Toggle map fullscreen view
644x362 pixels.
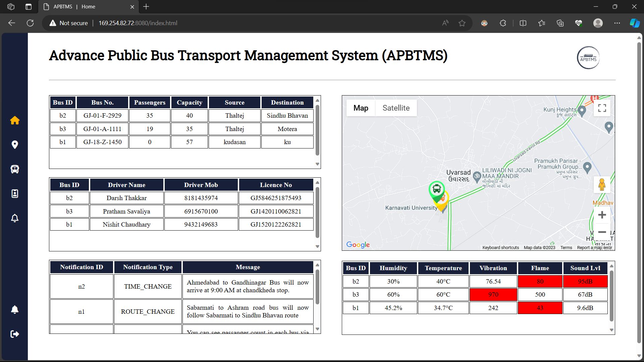[602, 108]
